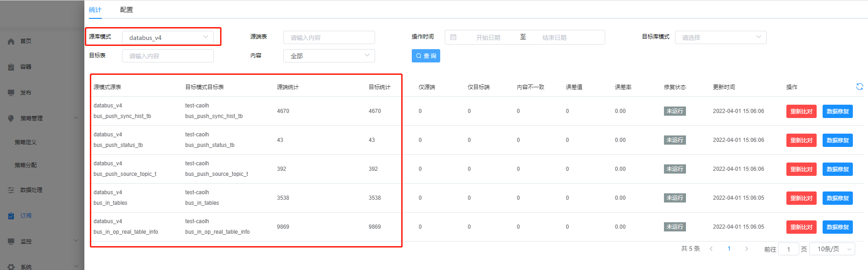The image size is (868, 270).
Task: Open the 10条/页 page size selector
Action: point(832,249)
